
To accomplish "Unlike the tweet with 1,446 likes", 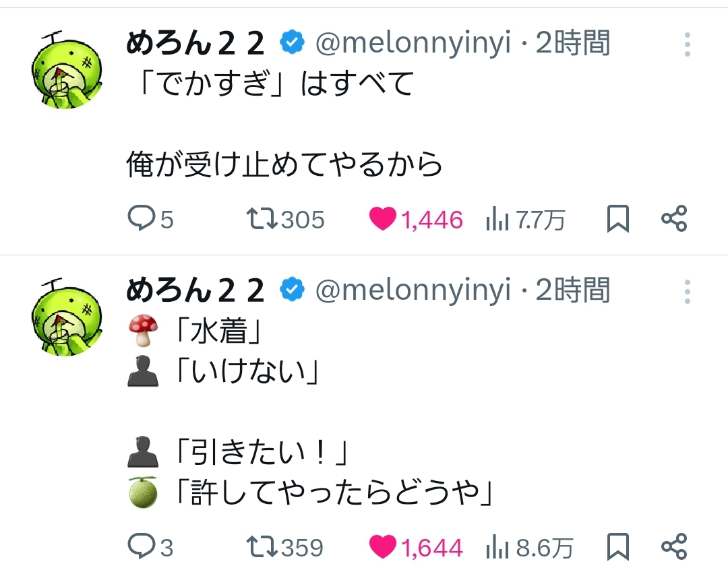I will point(382,219).
